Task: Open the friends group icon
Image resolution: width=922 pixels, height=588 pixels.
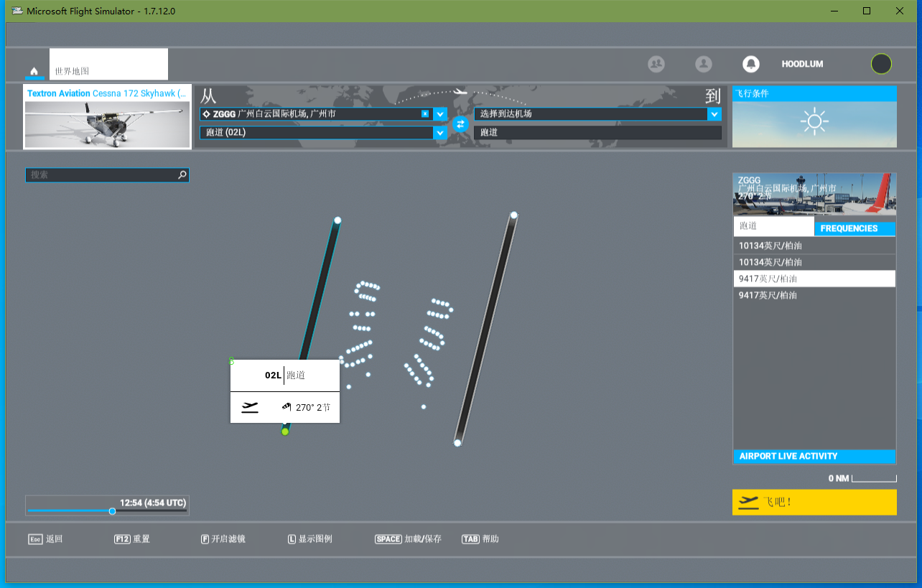Action: [656, 64]
